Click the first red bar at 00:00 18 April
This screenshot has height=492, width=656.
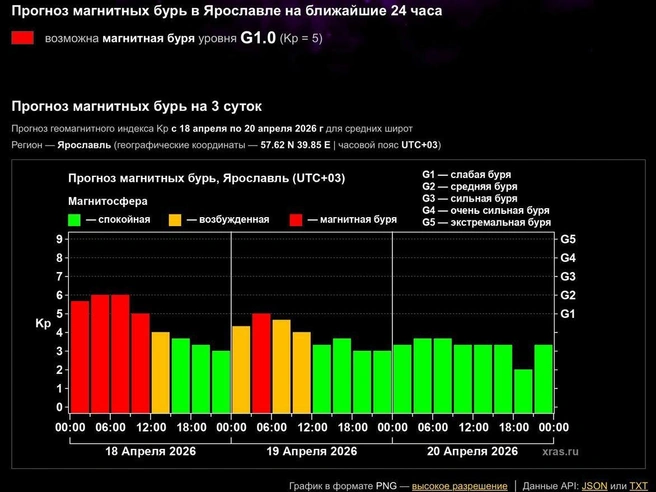[x=80, y=357]
